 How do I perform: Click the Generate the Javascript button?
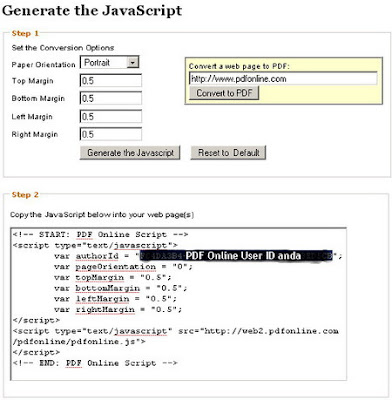coord(130,153)
